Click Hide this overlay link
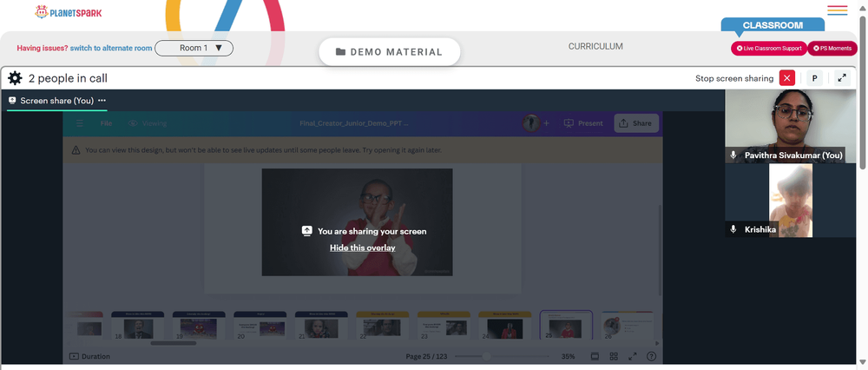The height and width of the screenshot is (370, 868). pyautogui.click(x=363, y=248)
